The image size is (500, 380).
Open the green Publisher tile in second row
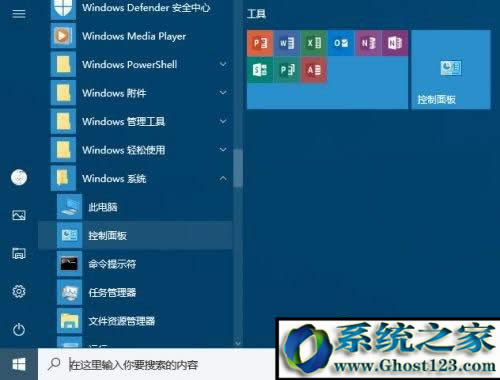click(x=287, y=70)
